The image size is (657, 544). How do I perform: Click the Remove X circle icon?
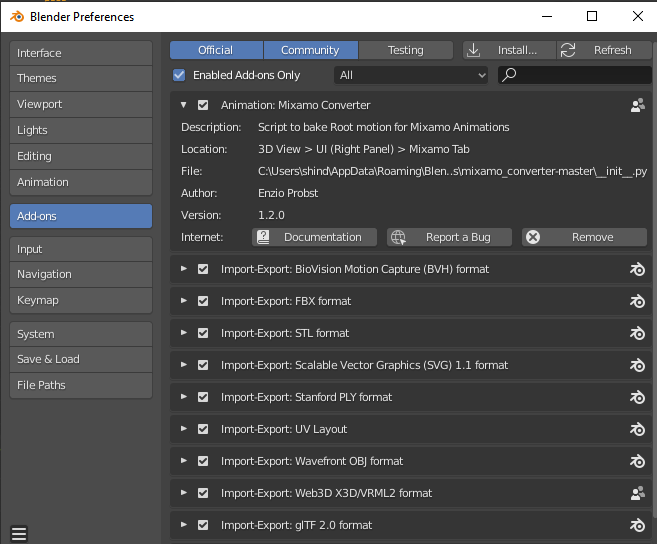[x=533, y=237]
